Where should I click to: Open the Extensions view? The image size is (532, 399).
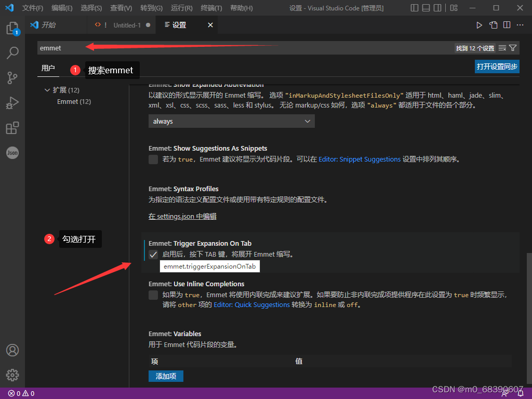[12, 128]
